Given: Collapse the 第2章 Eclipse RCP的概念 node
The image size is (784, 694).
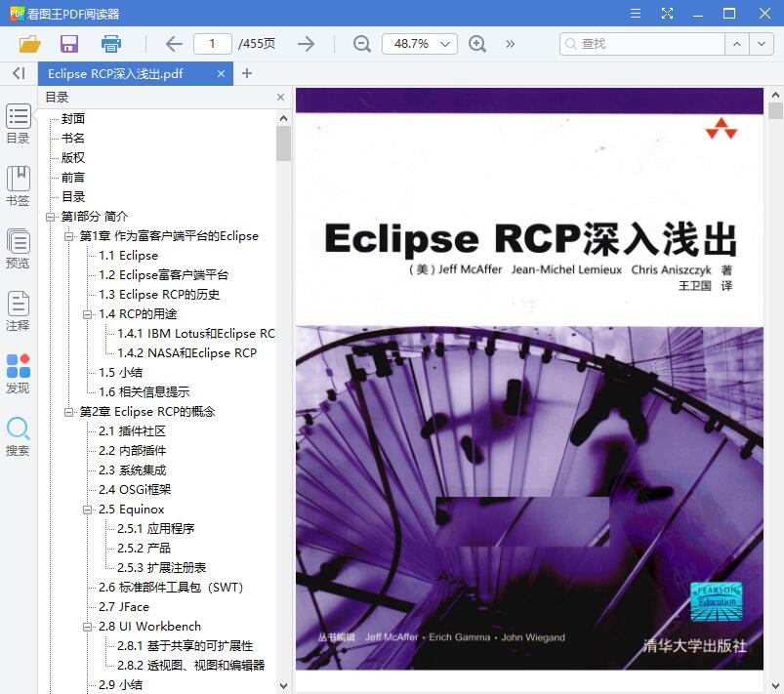Looking at the screenshot, I should click(68, 412).
